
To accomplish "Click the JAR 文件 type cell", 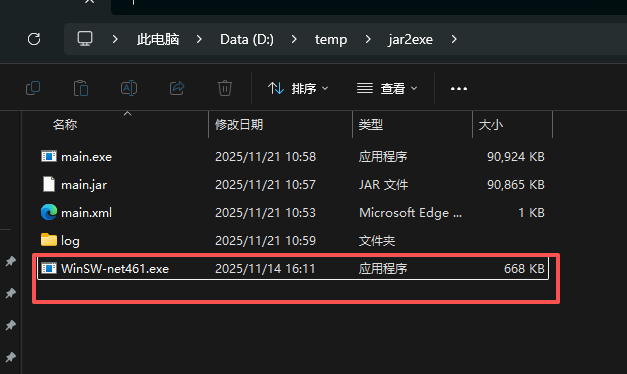I will click(x=383, y=184).
